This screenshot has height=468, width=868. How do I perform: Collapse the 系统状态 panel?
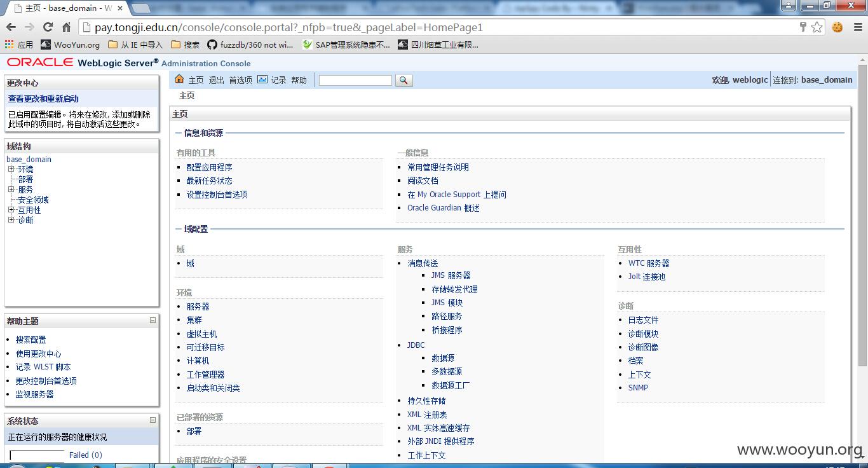tap(153, 420)
